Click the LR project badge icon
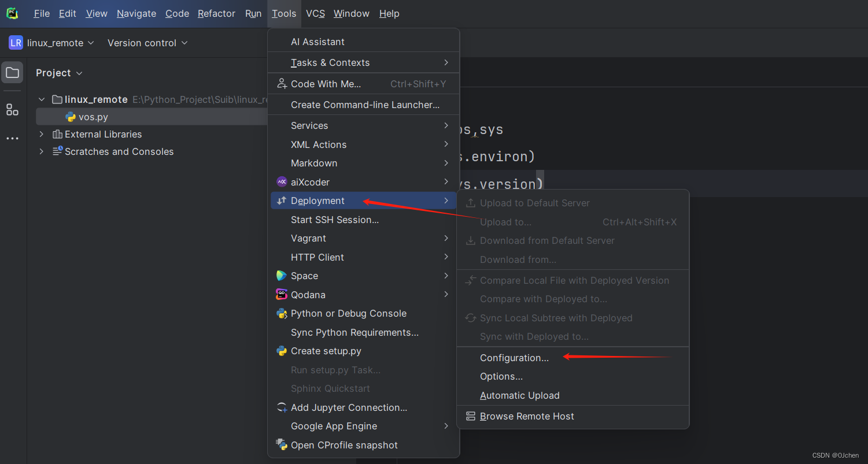 [x=16, y=43]
